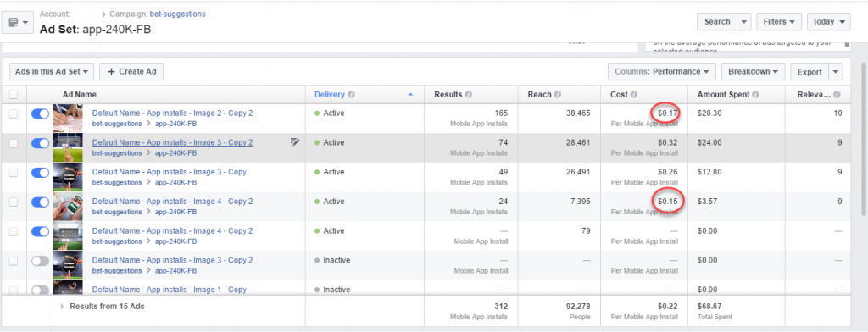Tick the select-all checkbox in header
868x332 pixels.
point(14,95)
